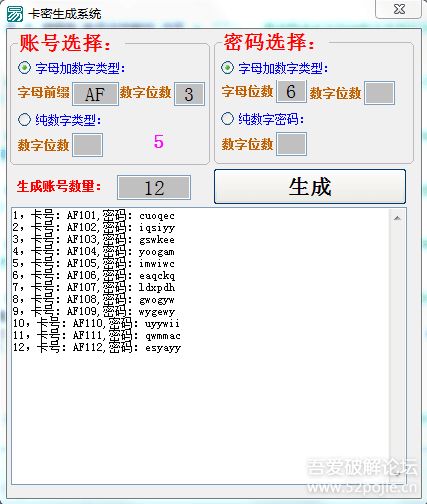Click the scrollbar down arrow in results
Image resolution: width=427 pixels, height=504 pixels.
tap(397, 473)
